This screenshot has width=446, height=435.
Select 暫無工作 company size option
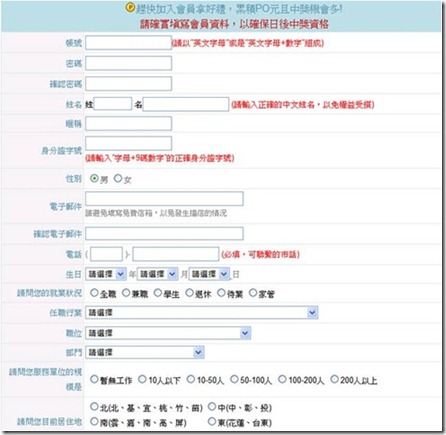coord(94,379)
